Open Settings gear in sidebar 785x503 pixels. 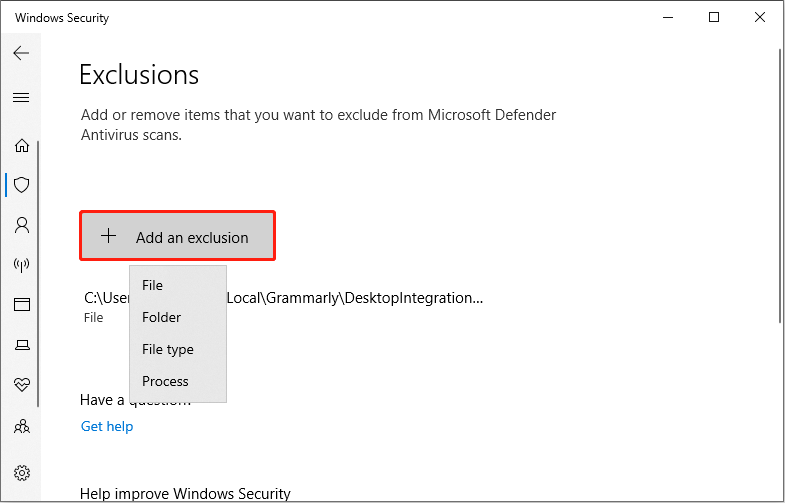21,473
